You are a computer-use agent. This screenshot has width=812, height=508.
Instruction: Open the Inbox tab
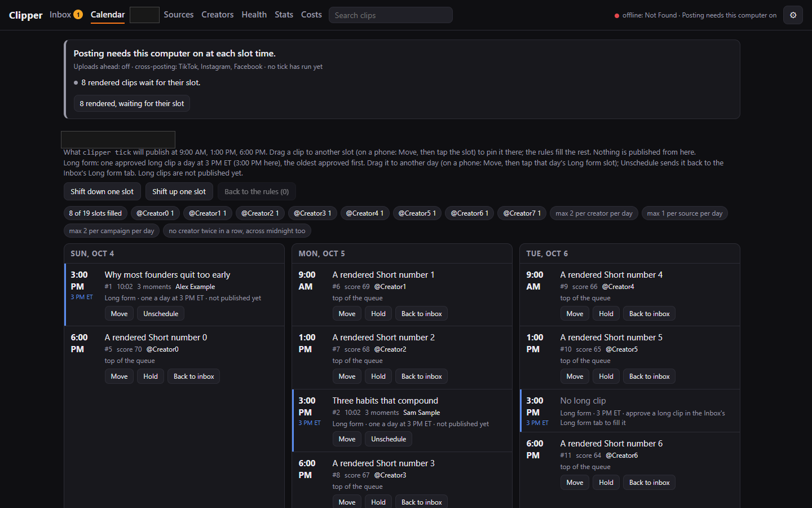pos(66,15)
